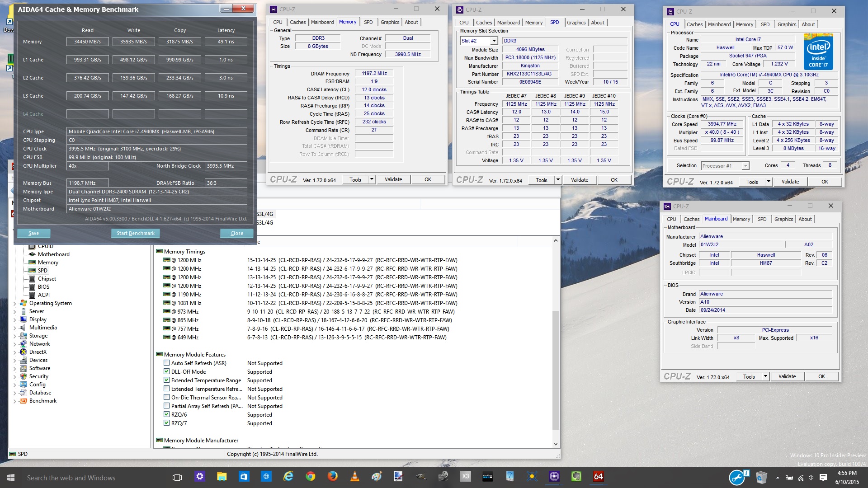This screenshot has height=488, width=868.
Task: Launch Google Chrome from the taskbar
Action: [310, 476]
